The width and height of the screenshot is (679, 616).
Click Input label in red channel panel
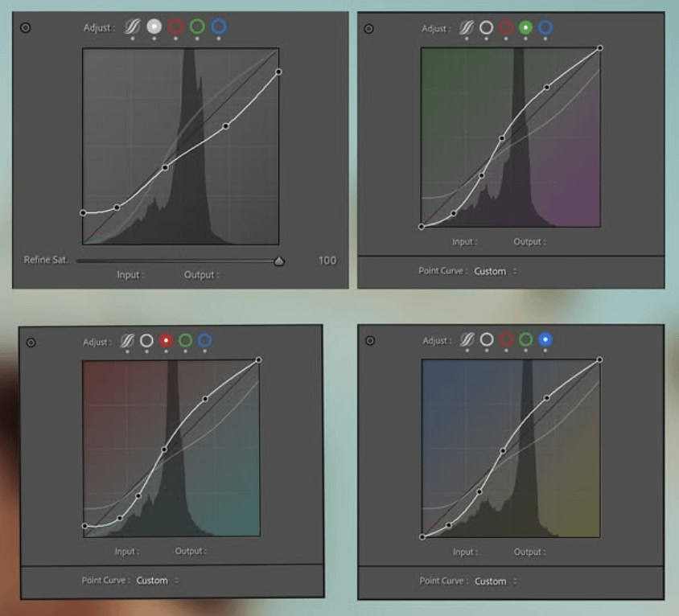pos(127,552)
